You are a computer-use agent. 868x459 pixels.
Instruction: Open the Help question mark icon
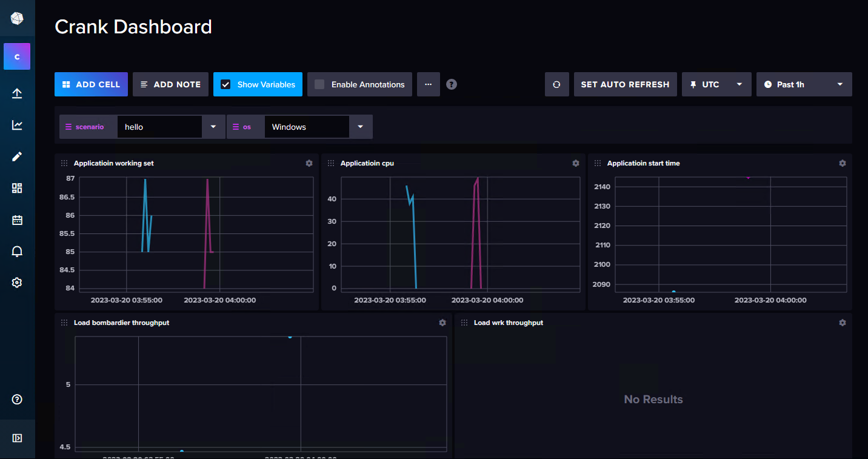[x=16, y=399]
